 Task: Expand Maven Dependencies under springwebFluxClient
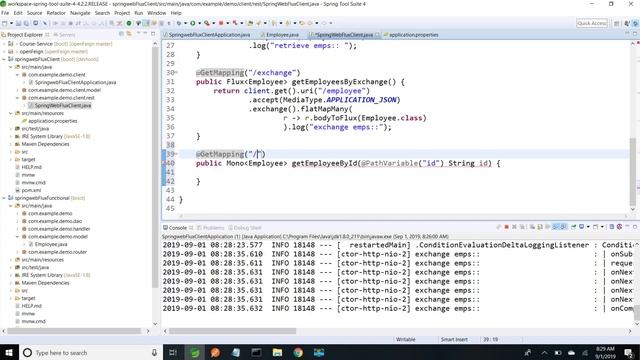11,144
